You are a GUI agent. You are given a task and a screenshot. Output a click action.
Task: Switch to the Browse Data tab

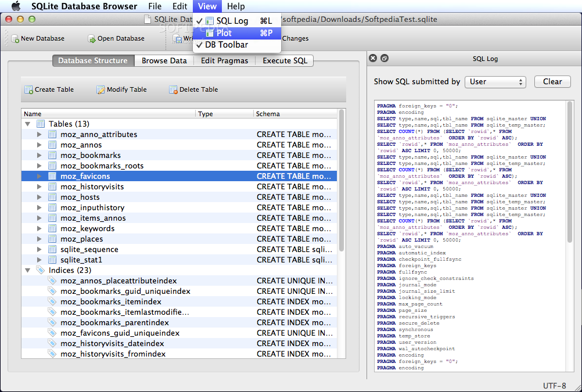pos(164,60)
